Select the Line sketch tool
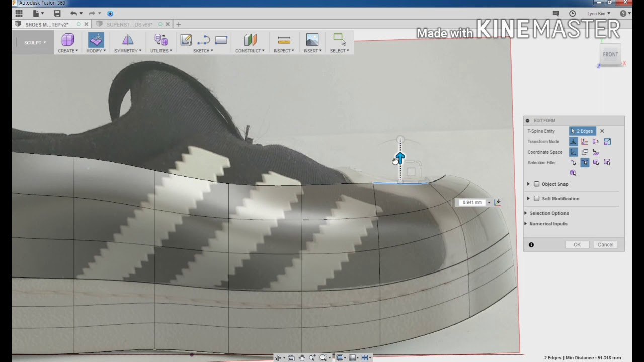The width and height of the screenshot is (644, 362). click(x=204, y=40)
